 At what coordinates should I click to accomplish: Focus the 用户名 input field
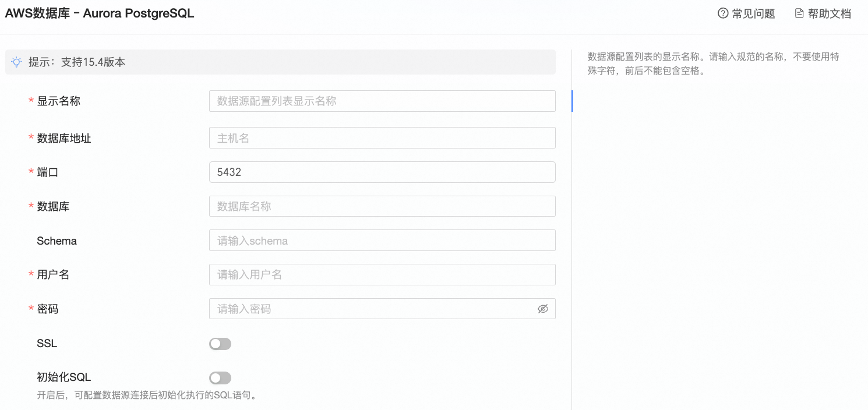(382, 275)
